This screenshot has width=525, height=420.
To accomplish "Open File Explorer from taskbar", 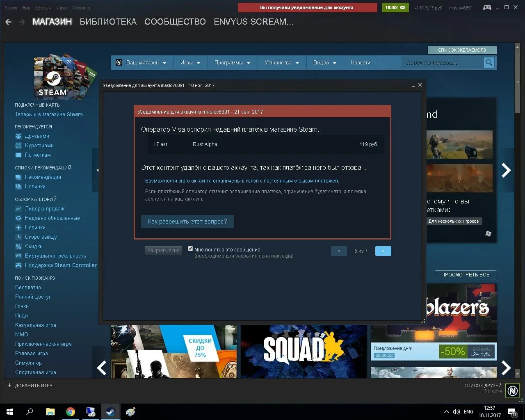I will tap(50, 412).
